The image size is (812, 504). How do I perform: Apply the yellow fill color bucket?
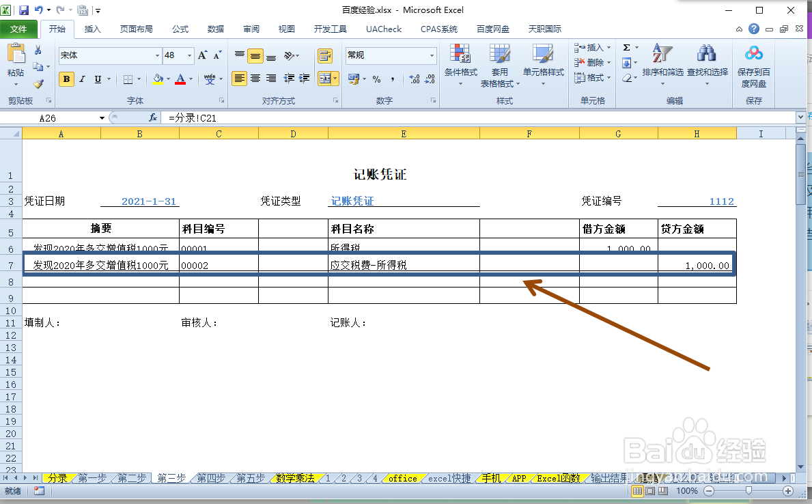click(158, 79)
